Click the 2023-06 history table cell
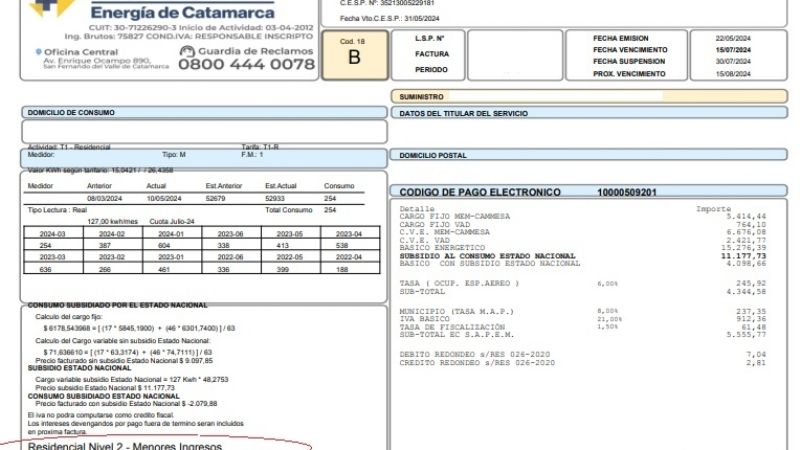Screen dimensions: 800x450 (x=231, y=234)
